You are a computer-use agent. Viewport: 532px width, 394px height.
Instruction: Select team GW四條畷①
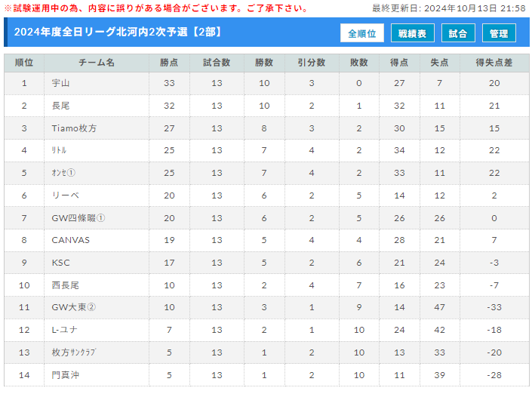(78, 218)
